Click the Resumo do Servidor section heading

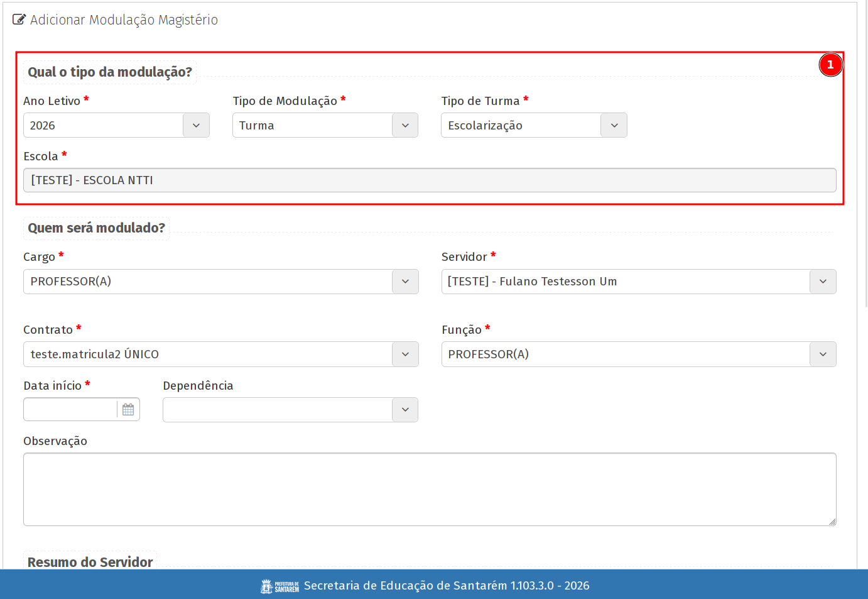point(90,562)
